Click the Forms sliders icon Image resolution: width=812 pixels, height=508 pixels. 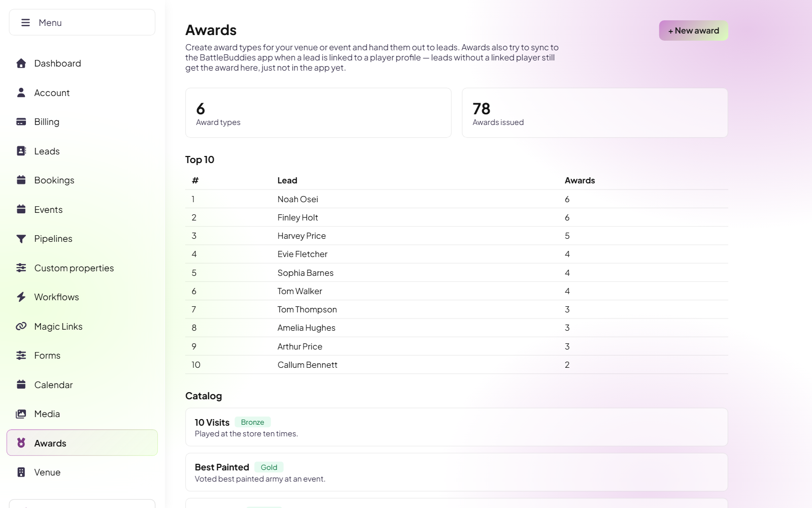(21, 356)
